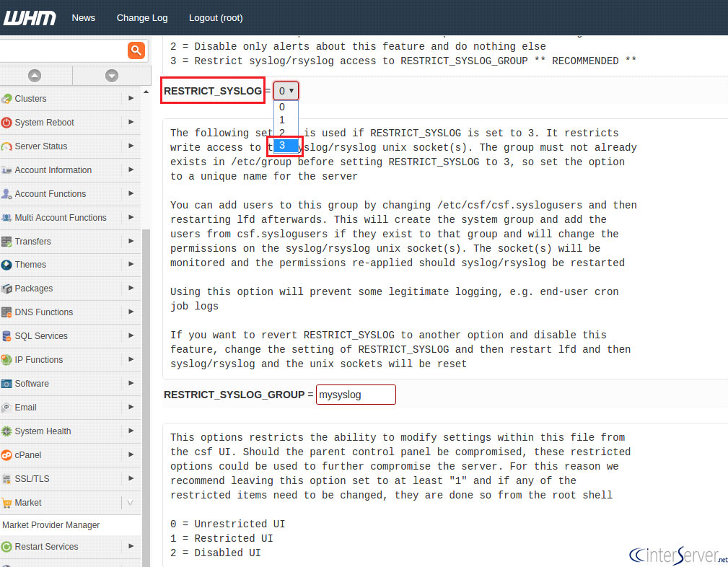
Task: Open the SSL/TLS sidebar link
Action: pos(32,479)
